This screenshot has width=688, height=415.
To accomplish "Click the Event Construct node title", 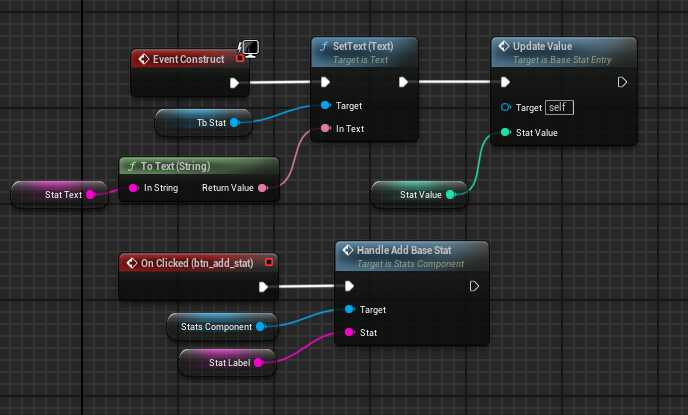I will coord(188,59).
